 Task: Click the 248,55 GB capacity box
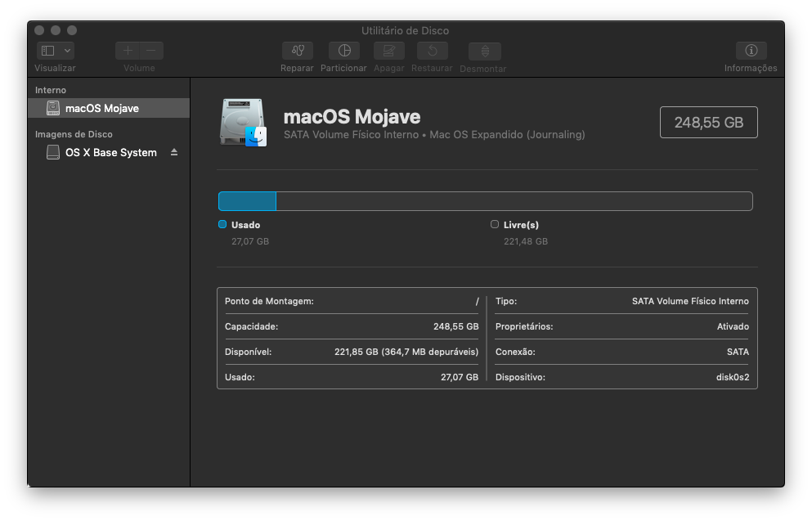point(708,122)
